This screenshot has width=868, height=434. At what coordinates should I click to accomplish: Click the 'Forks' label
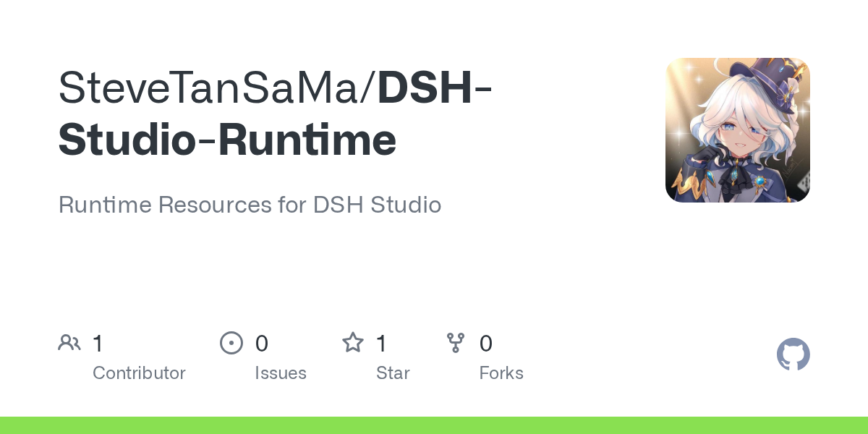point(501,373)
